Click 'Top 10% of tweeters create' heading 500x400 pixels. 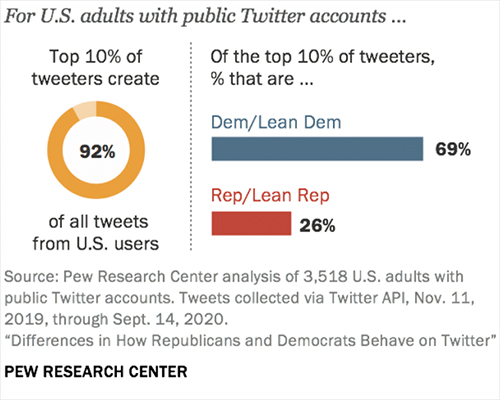click(96, 68)
